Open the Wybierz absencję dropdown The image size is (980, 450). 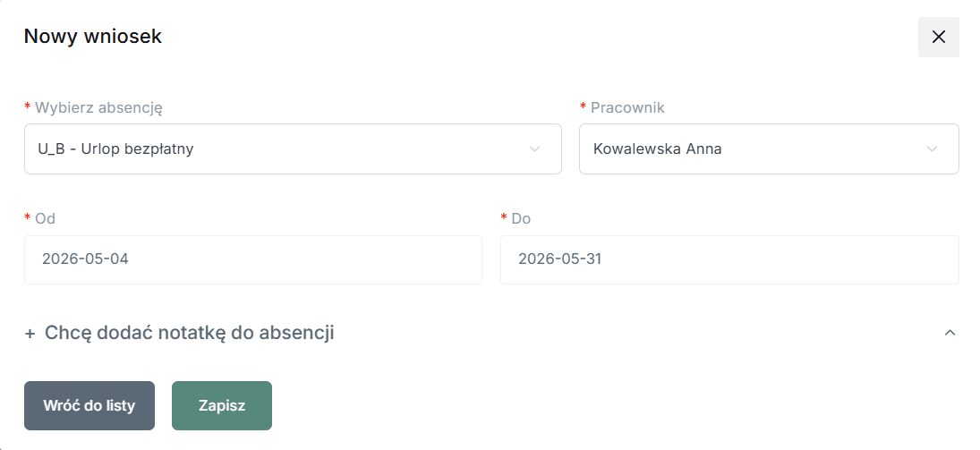pos(293,149)
